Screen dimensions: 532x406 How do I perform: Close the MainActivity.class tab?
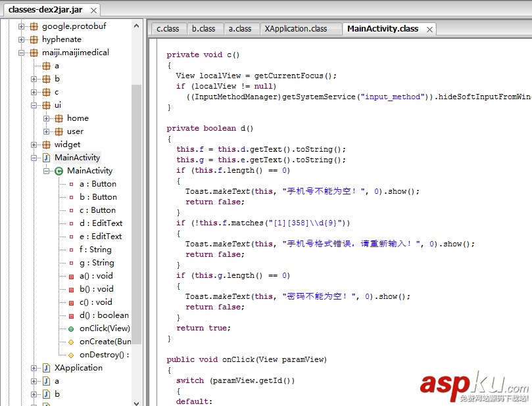click(x=429, y=29)
